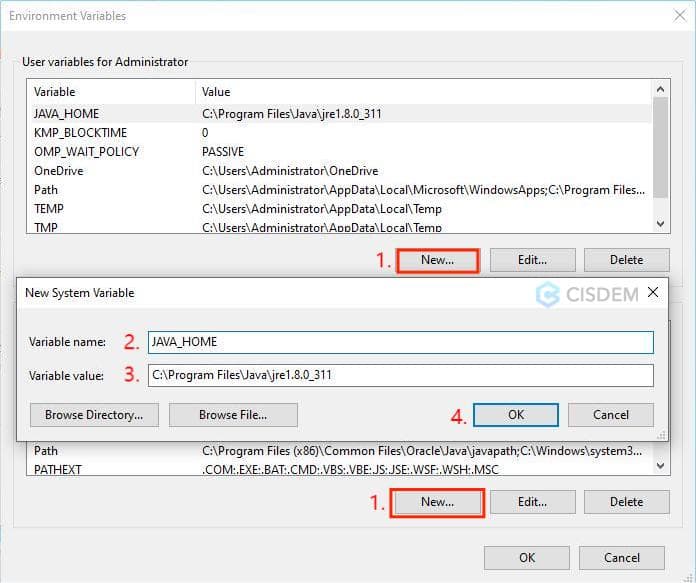Select the OneDrive user variable row
This screenshot has height=583, width=696.
point(59,171)
